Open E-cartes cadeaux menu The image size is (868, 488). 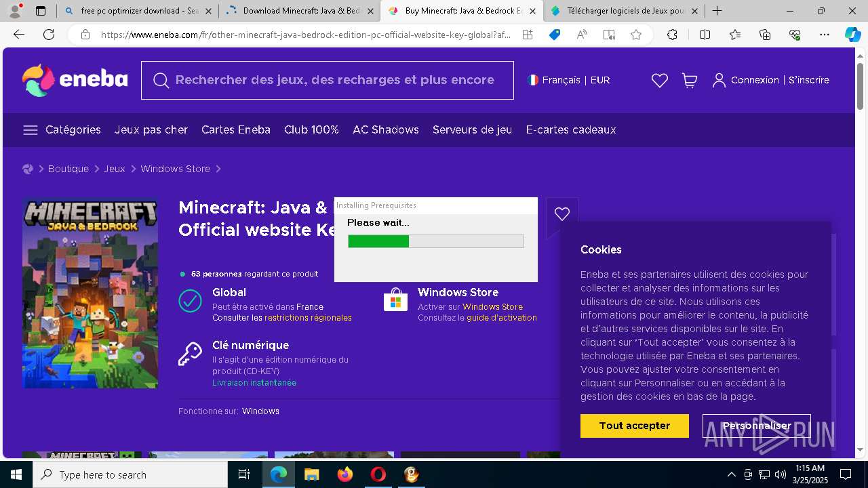pyautogui.click(x=571, y=129)
